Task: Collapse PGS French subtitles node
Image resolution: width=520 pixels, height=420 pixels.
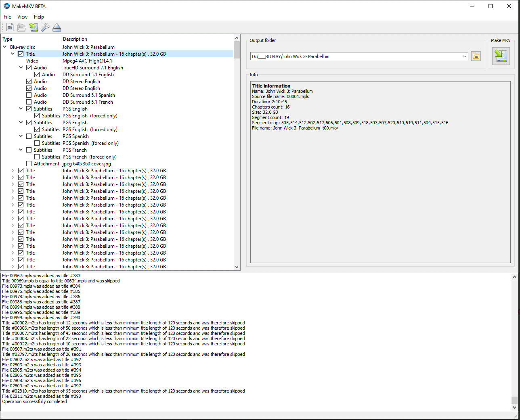Action: coord(21,150)
